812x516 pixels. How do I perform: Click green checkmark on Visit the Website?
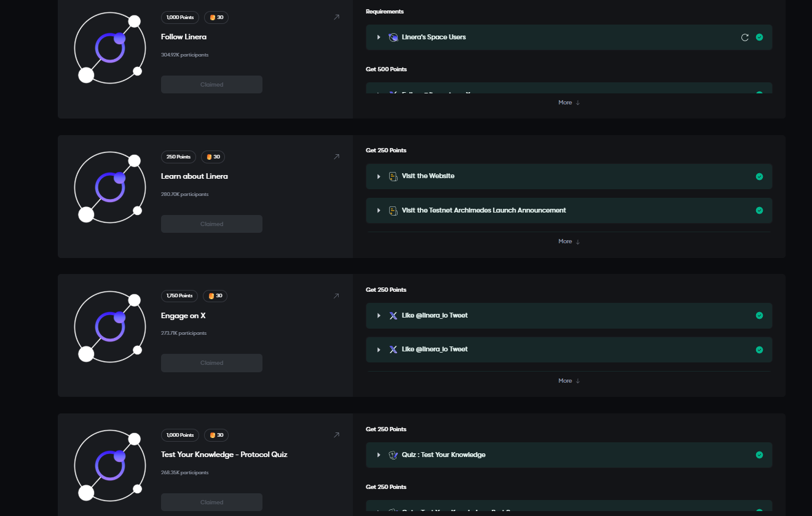(x=759, y=176)
